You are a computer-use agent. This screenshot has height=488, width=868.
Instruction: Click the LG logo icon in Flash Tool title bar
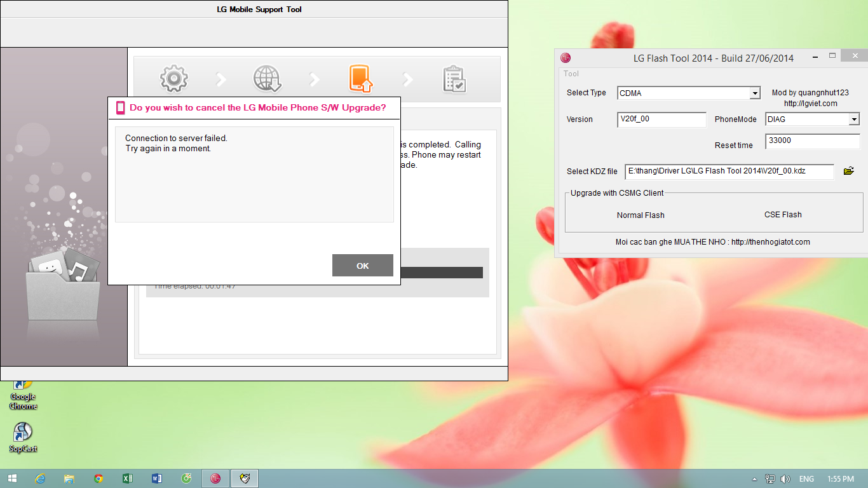tap(566, 58)
